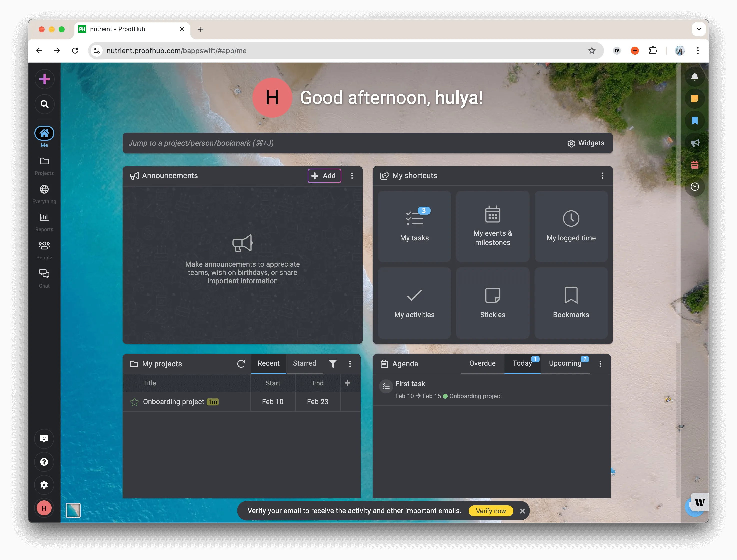Open the Announcements options menu
737x560 pixels.
[x=352, y=176]
